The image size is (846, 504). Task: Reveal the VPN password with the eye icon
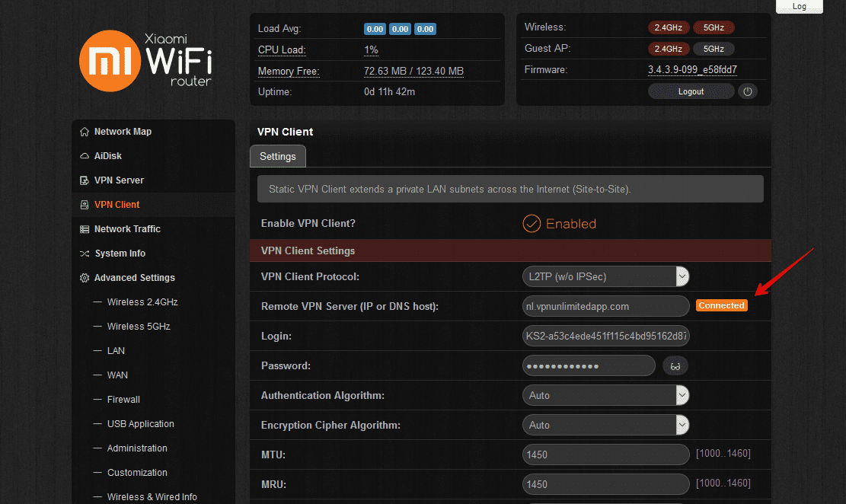675,365
